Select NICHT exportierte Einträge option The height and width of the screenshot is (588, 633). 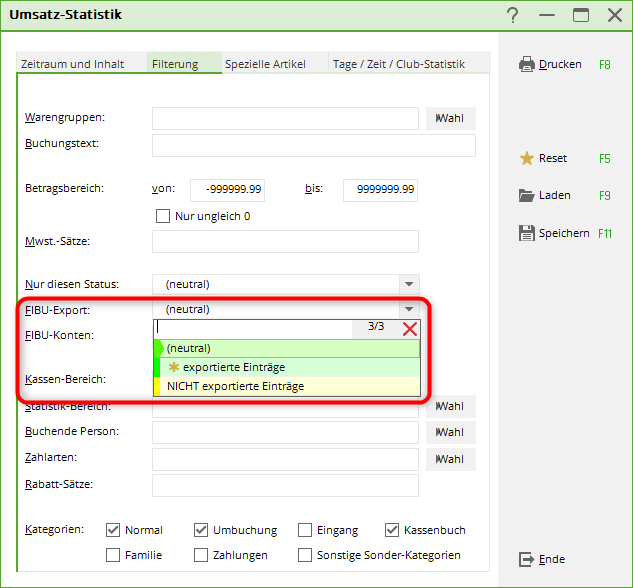235,386
